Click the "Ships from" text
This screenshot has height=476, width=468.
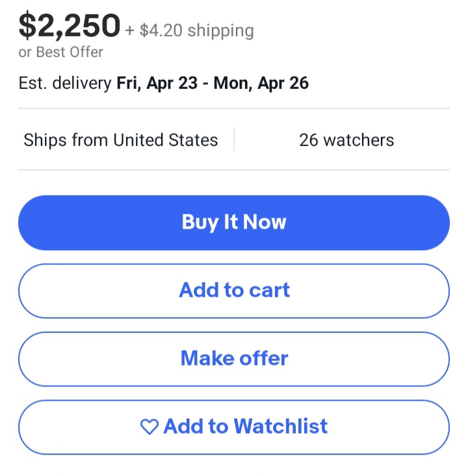66,140
